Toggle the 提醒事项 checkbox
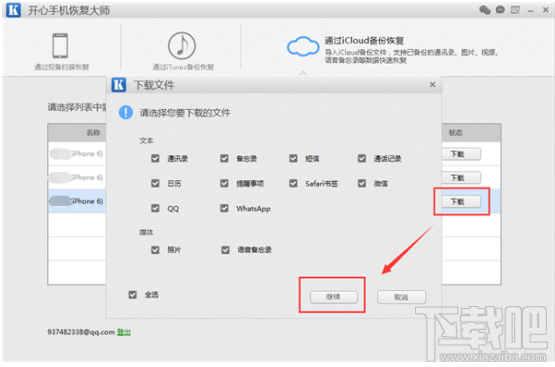Viewport: 555px width, 367px height. [x=224, y=183]
